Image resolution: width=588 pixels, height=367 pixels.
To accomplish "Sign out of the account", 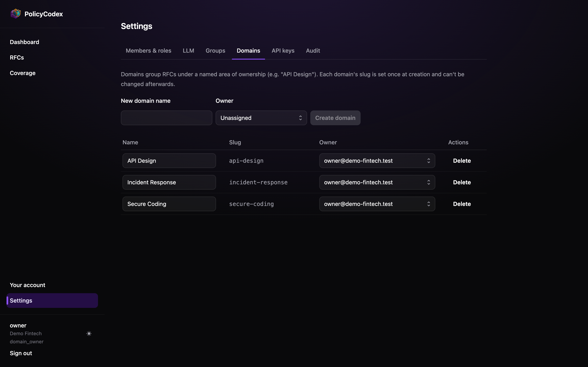I will coord(21,353).
